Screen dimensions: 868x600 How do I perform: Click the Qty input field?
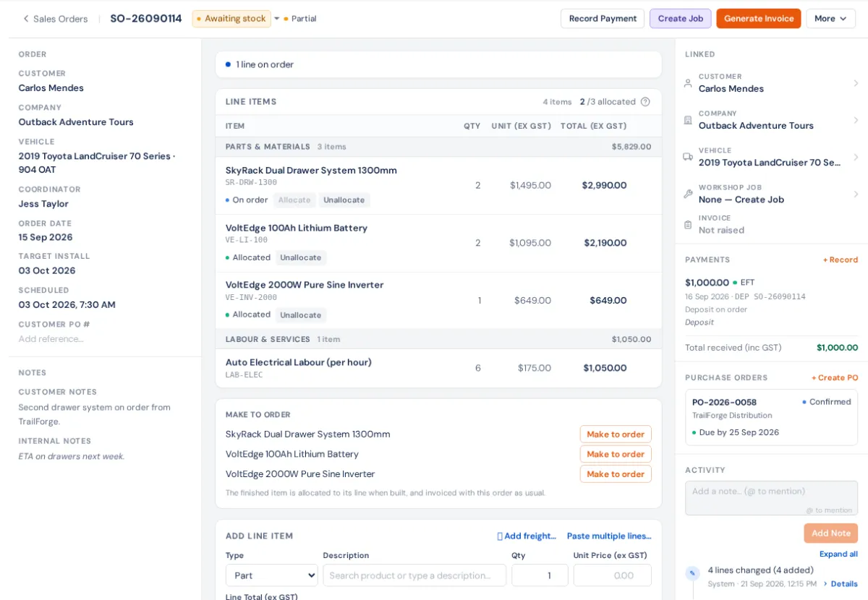click(540, 575)
